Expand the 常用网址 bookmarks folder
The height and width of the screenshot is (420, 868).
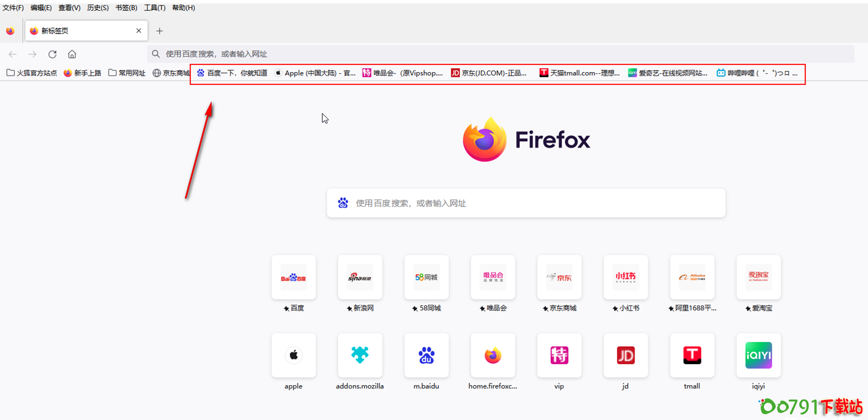click(x=127, y=73)
